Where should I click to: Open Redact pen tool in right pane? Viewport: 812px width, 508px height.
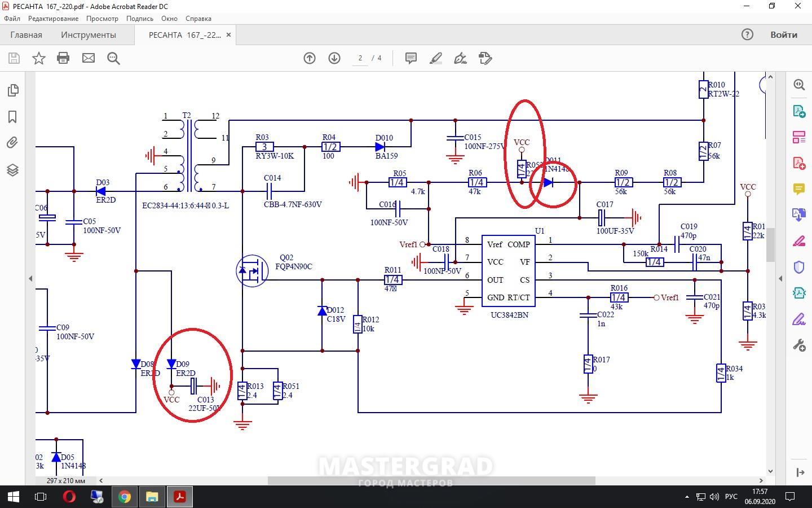pyautogui.click(x=799, y=319)
